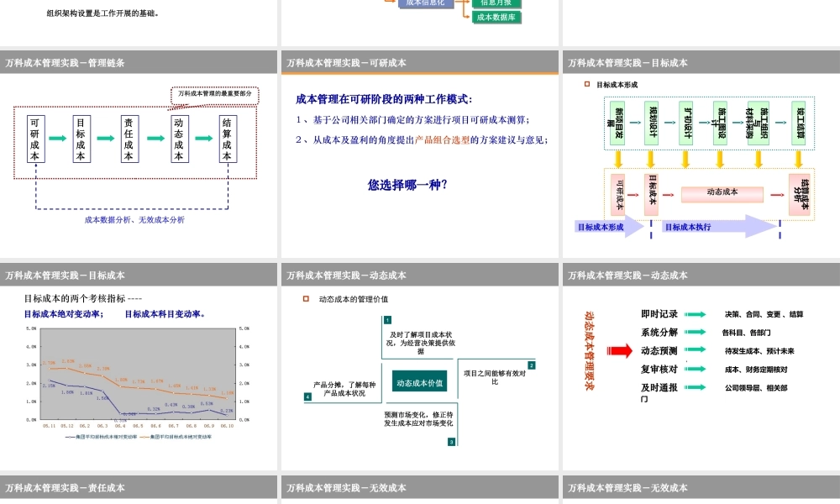Click numbered marker 3 in value diagram
The height and width of the screenshot is (504, 840).
(x=451, y=442)
